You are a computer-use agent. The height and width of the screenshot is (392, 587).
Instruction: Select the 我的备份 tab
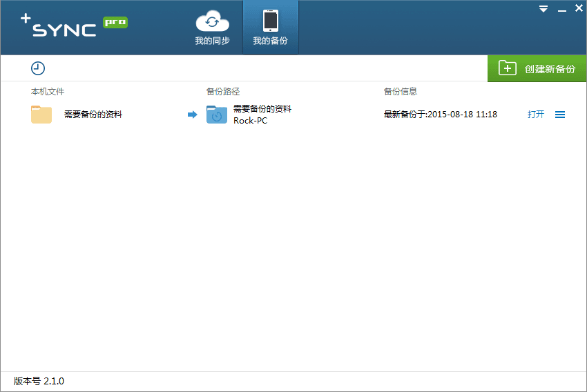(270, 28)
